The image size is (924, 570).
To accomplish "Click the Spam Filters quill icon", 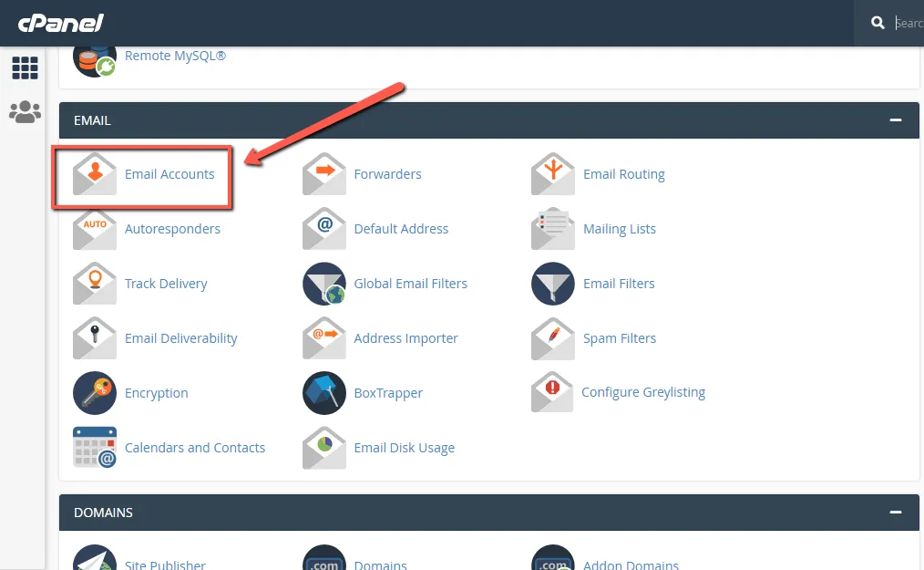I will click(x=553, y=338).
